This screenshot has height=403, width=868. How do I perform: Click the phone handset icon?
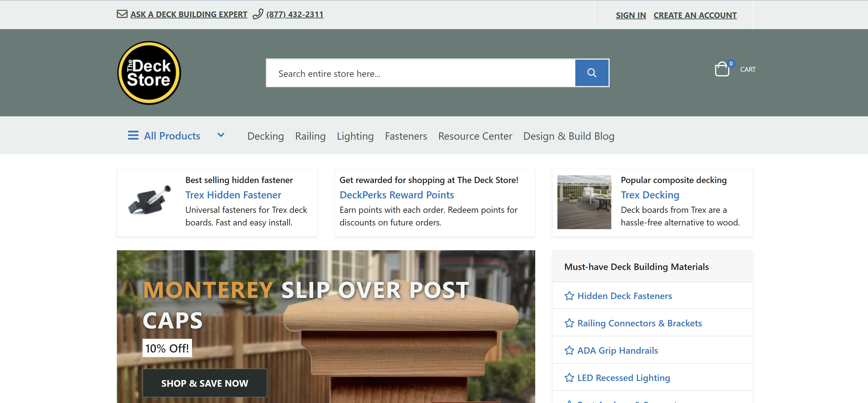(258, 14)
